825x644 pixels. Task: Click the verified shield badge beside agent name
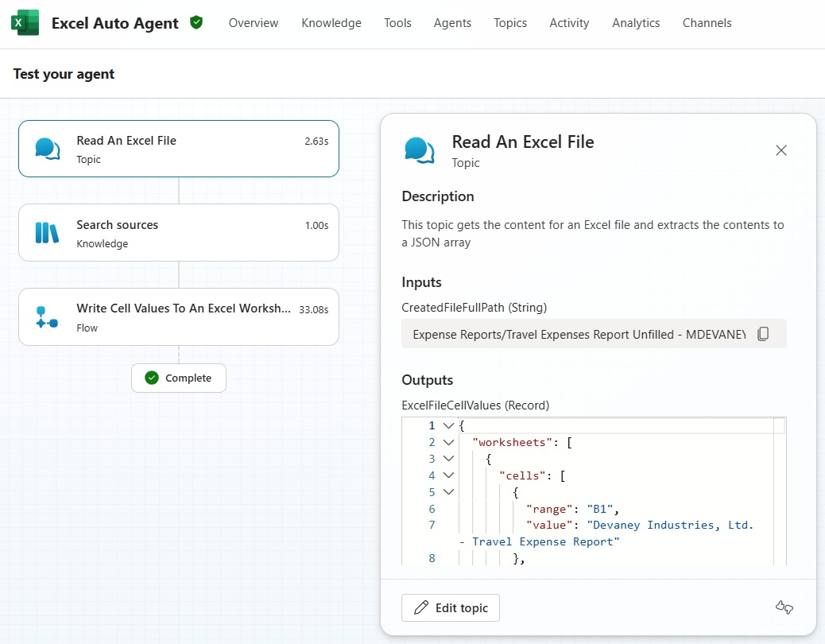(196, 23)
